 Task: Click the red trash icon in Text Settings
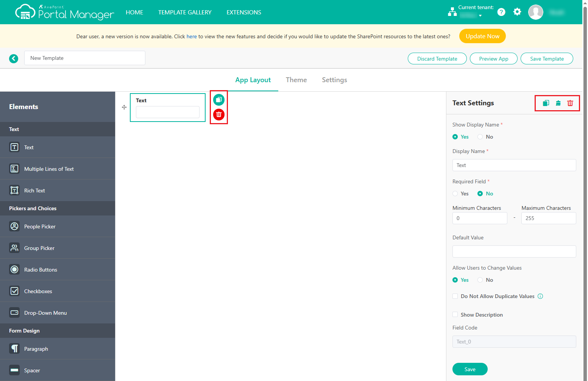(x=570, y=103)
